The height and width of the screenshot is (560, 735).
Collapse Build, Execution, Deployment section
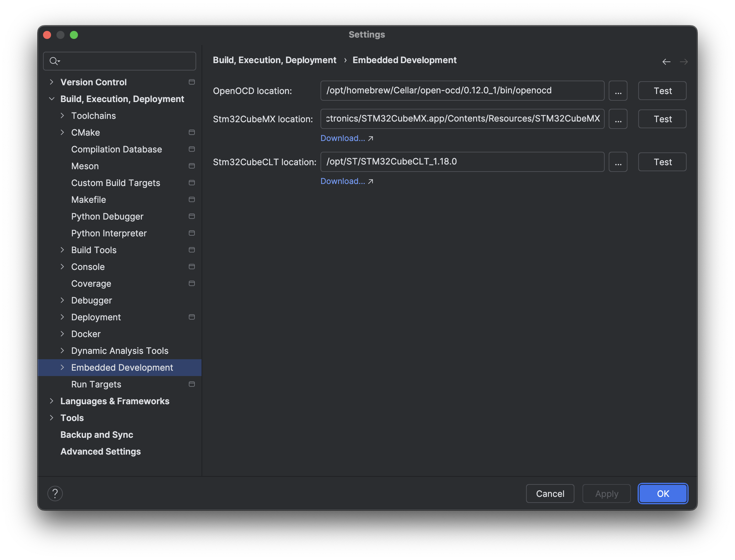point(52,99)
